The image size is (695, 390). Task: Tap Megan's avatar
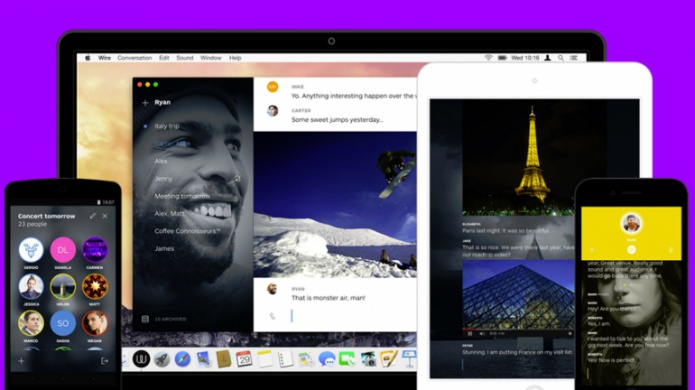point(95,323)
